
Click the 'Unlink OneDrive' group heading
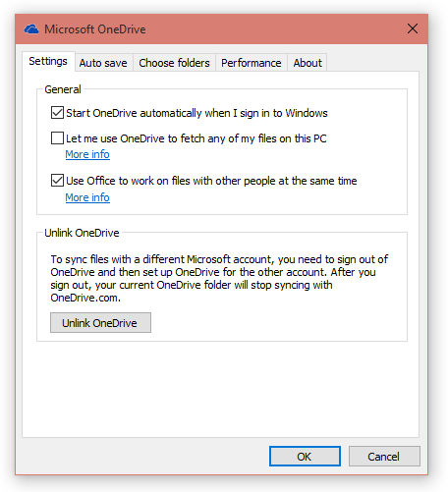click(x=82, y=233)
